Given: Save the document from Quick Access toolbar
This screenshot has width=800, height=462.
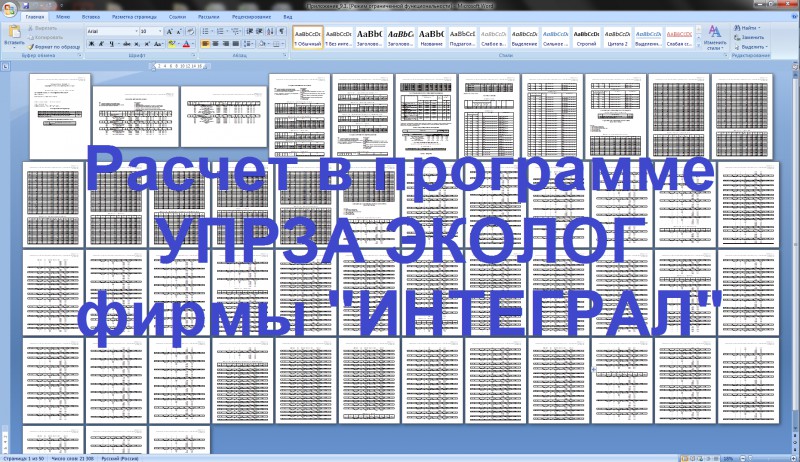Looking at the screenshot, I should (x=26, y=6).
